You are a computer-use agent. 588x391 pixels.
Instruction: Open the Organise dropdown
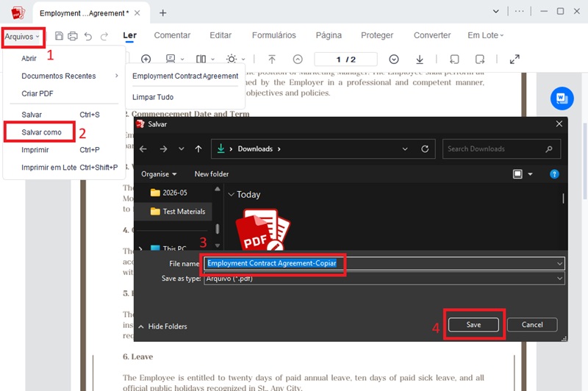159,174
